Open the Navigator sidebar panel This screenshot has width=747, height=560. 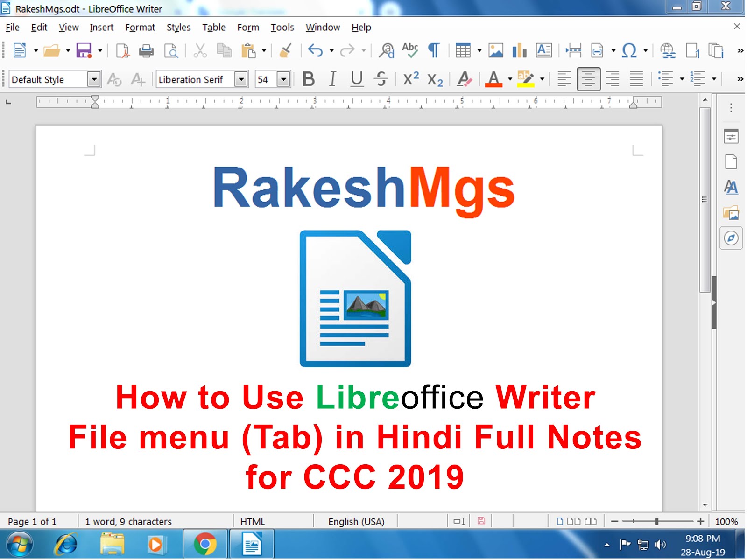(731, 238)
